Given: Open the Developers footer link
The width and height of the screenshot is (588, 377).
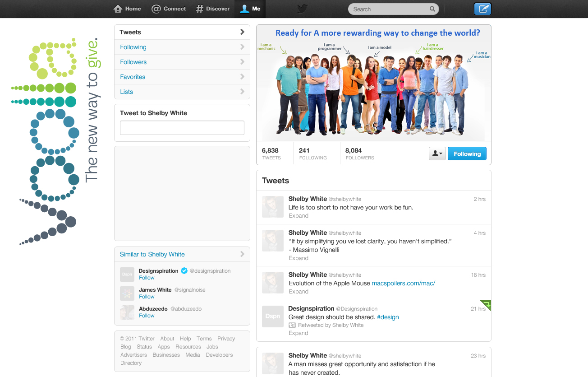Looking at the screenshot, I should 220,355.
